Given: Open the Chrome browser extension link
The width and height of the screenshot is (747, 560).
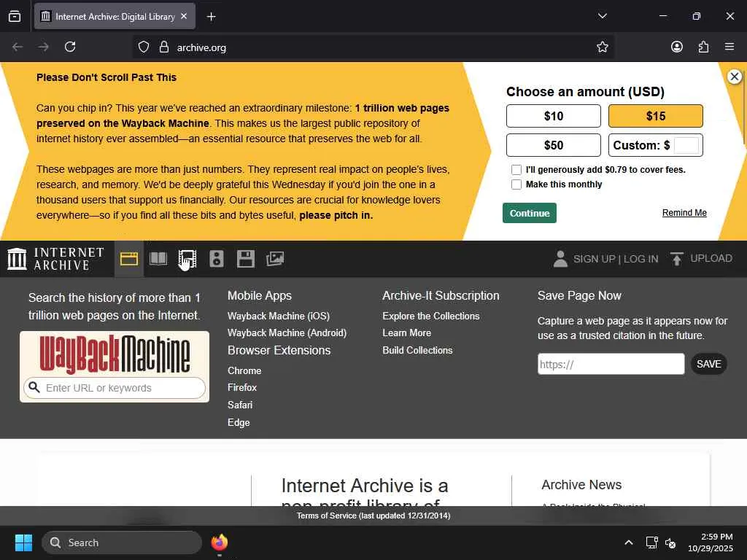Looking at the screenshot, I should 244,370.
